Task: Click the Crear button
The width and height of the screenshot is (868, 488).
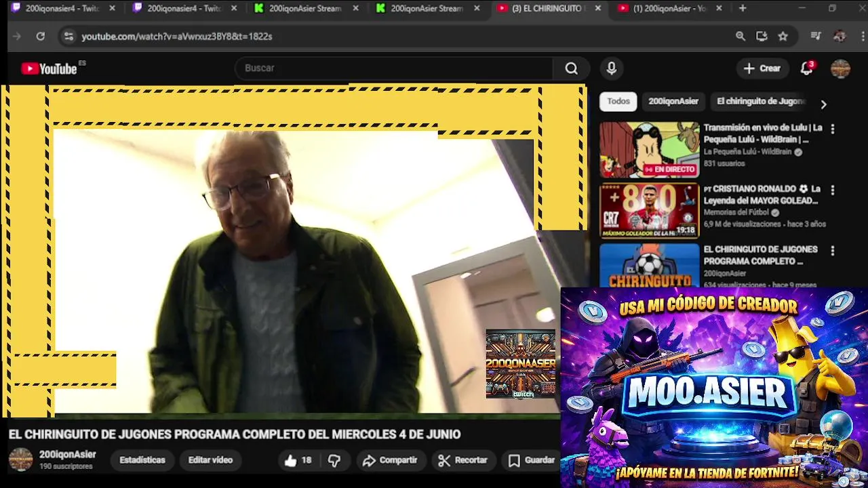Action: (762, 68)
